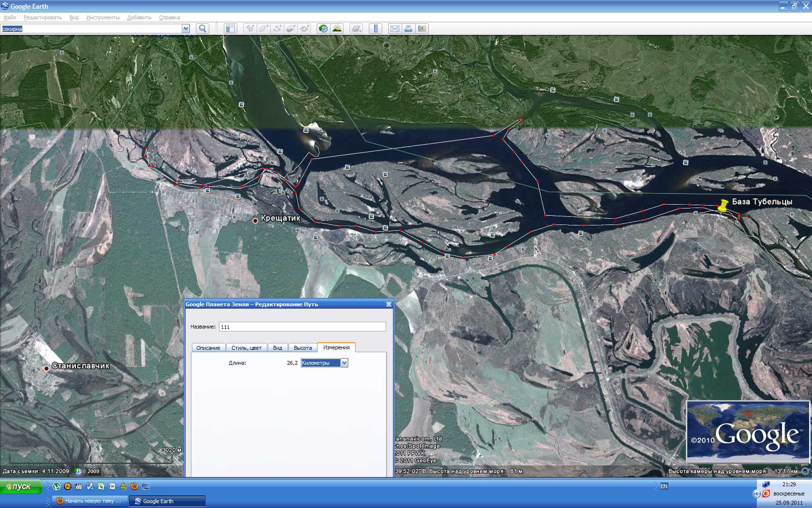Close the path editing dialog
Viewport: 812px width, 508px height.
(x=389, y=304)
